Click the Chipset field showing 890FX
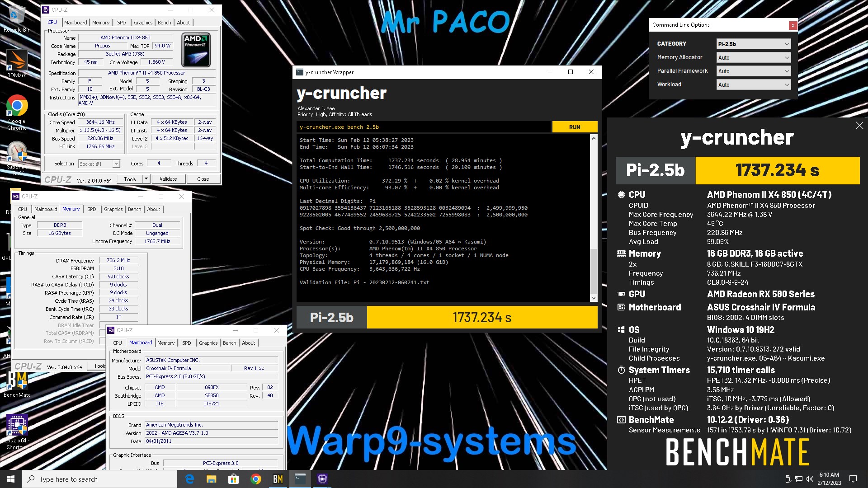 tap(212, 388)
